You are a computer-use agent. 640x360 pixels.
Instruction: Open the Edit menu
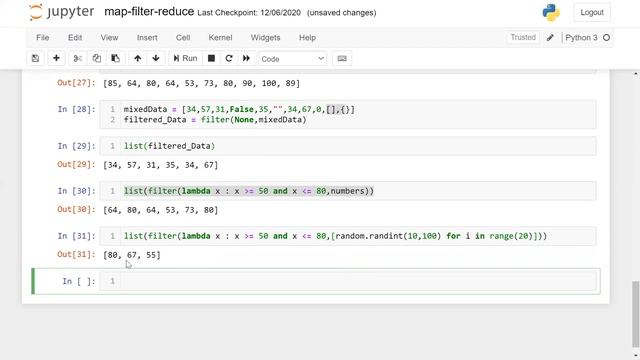pos(75,38)
